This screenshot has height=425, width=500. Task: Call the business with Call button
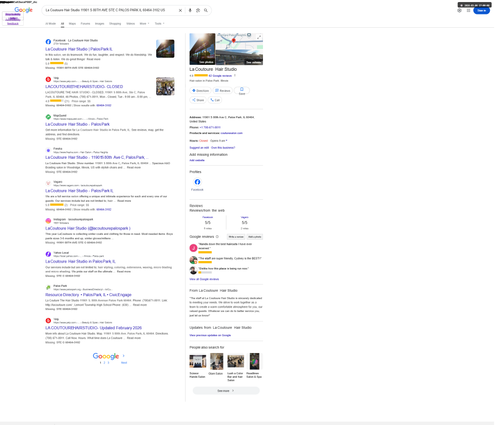pos(215,100)
